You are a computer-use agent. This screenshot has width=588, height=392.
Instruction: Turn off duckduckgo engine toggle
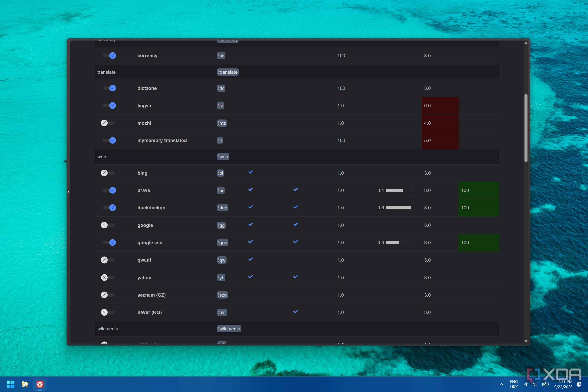pyautogui.click(x=109, y=207)
